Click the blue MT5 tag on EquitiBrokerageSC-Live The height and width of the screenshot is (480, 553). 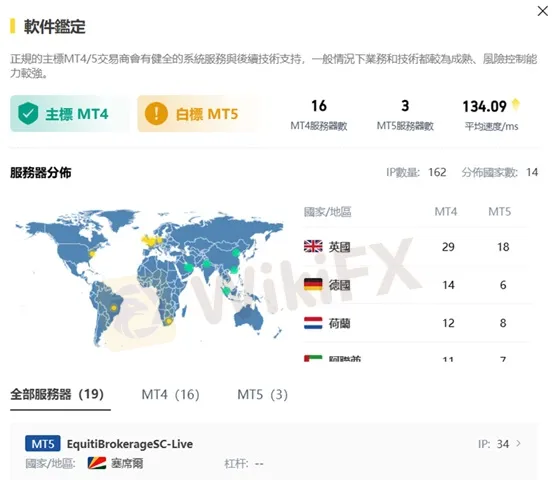click(43, 444)
